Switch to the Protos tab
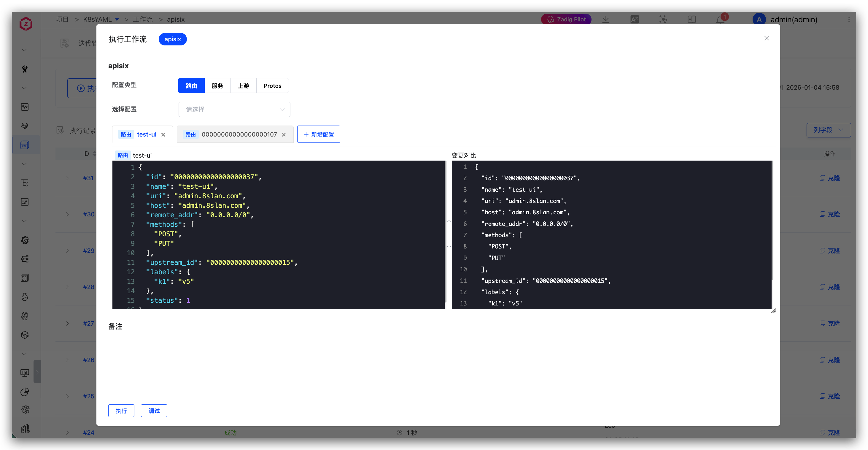Image resolution: width=868 pixels, height=450 pixels. [272, 85]
